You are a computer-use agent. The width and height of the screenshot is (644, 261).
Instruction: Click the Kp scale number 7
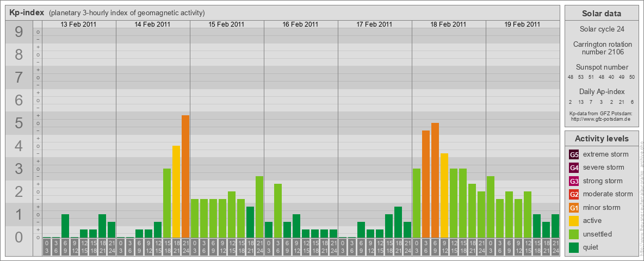pos(18,77)
